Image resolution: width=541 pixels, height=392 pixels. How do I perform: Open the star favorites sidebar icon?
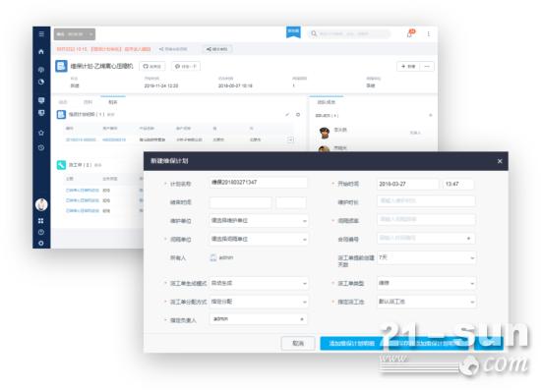[41, 133]
